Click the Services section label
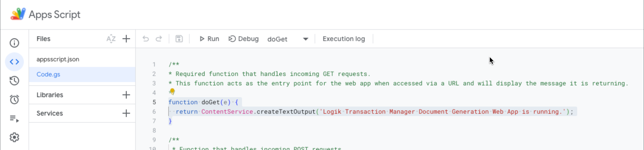 50,113
